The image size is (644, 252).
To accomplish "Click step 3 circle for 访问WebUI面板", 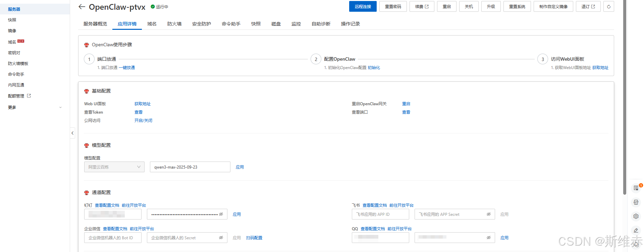I will 543,59.
